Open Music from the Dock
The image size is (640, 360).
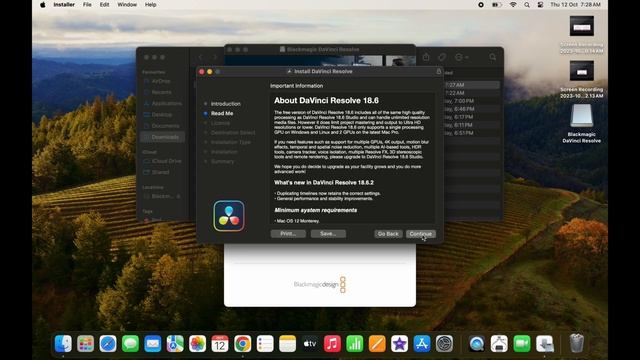tap(332, 344)
